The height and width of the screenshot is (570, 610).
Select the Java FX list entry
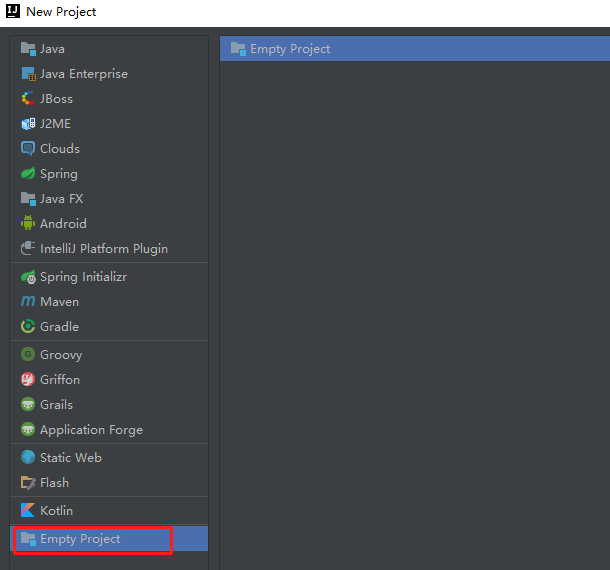109,198
